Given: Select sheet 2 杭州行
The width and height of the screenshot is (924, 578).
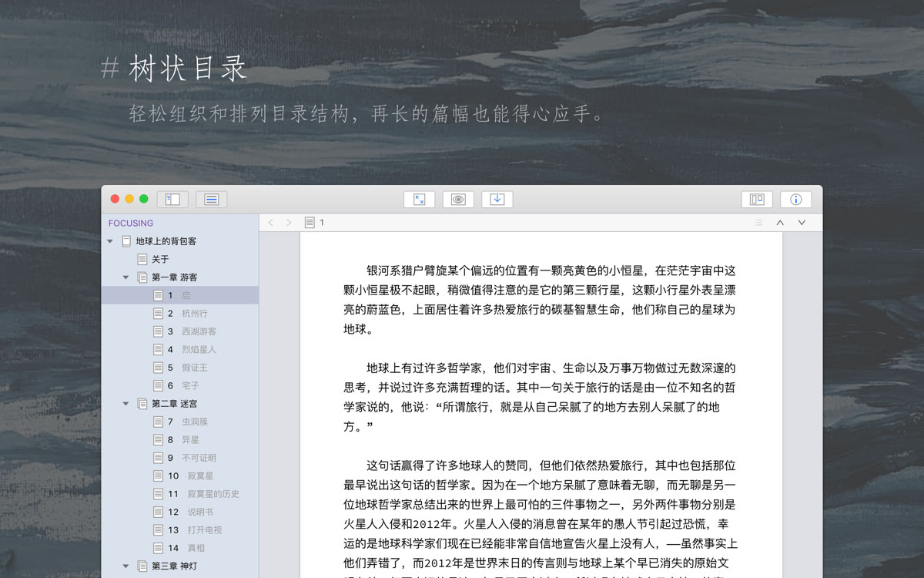Looking at the screenshot, I should click(180, 314).
